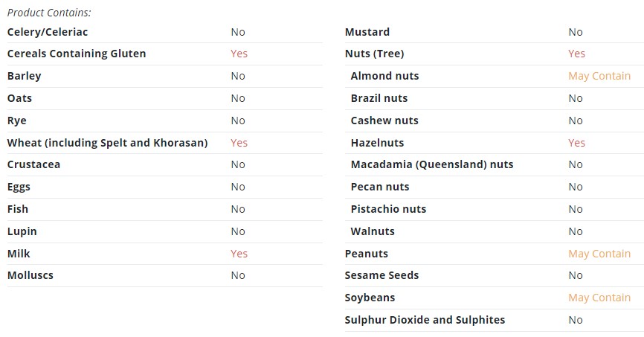Select the Sulphur Dioxide and Sulphites label

(x=425, y=320)
